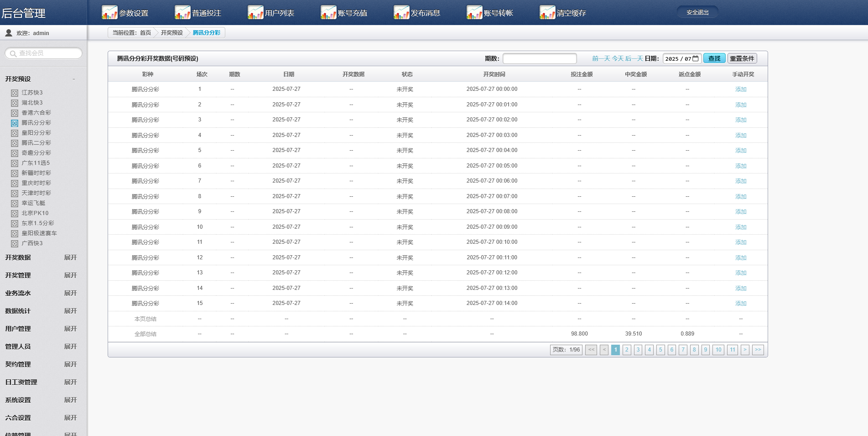Click the 账号充值 chart icon
868x436 pixels.
328,12
